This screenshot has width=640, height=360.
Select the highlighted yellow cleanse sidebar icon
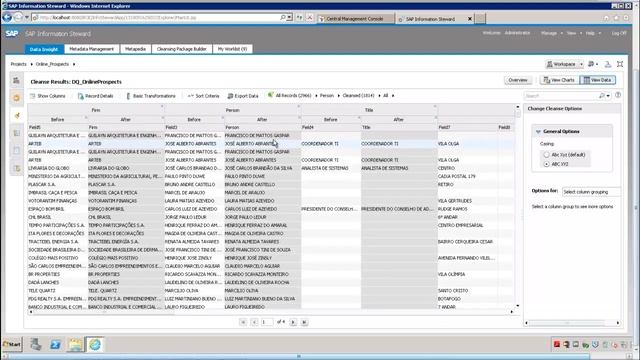tap(17, 116)
